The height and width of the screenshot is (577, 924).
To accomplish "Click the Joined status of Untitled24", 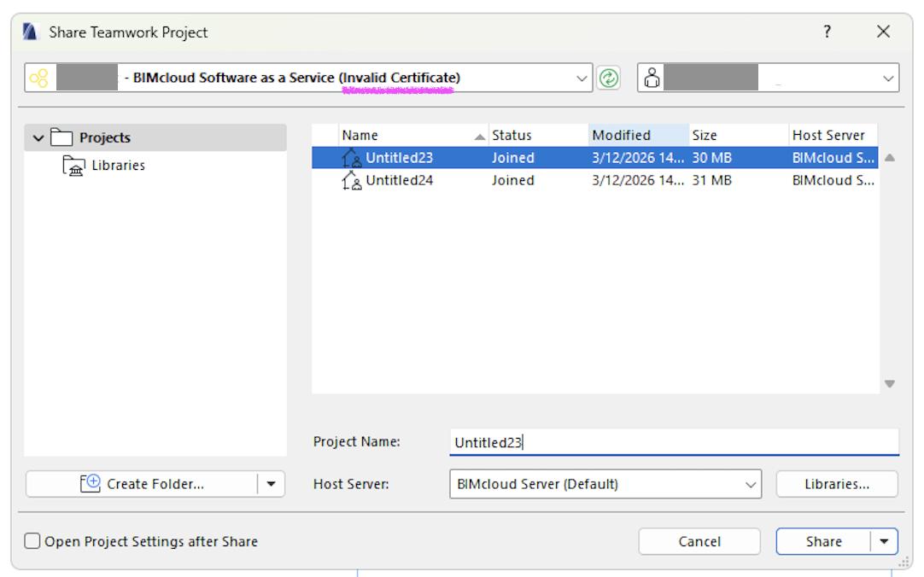I will (513, 180).
